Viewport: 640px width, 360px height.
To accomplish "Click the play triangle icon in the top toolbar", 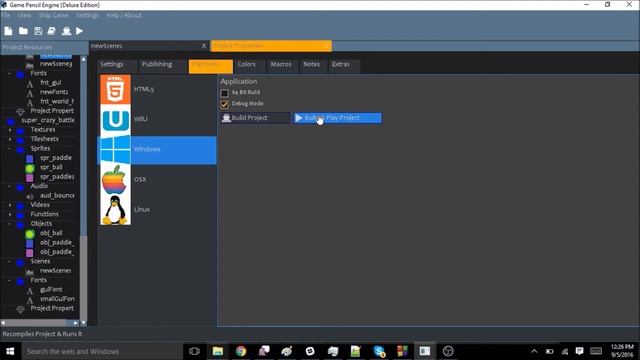I will [80, 31].
